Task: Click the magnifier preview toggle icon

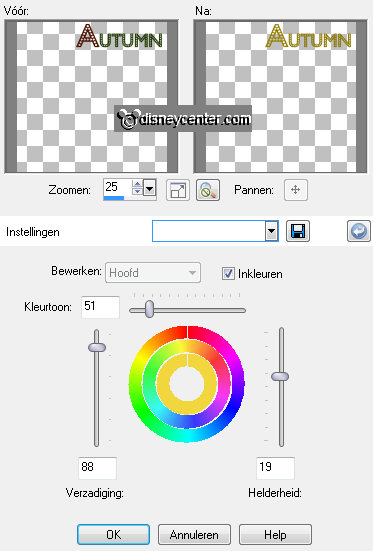Action: 208,190
